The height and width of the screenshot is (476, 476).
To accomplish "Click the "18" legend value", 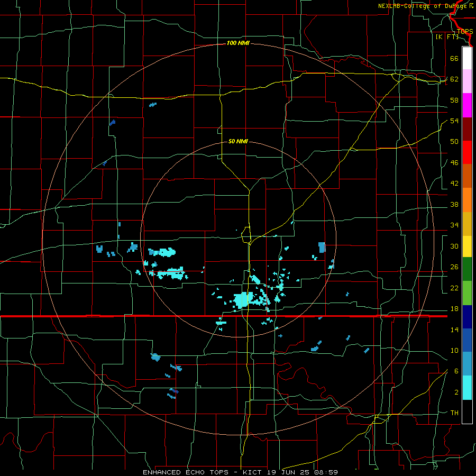I will (454, 309).
